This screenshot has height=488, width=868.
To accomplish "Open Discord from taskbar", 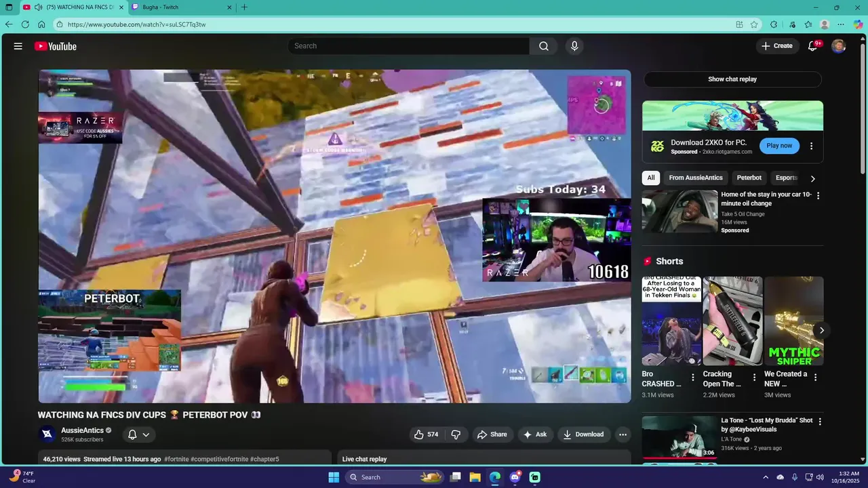I will point(515,477).
